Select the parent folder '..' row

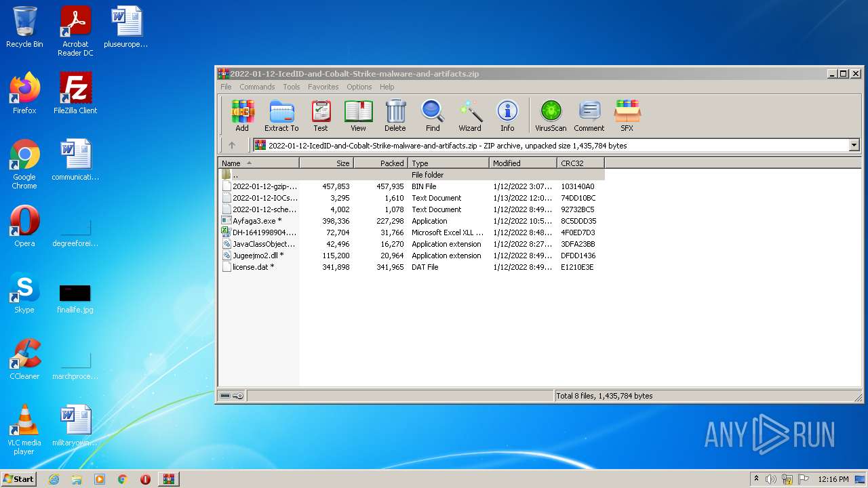pos(412,175)
